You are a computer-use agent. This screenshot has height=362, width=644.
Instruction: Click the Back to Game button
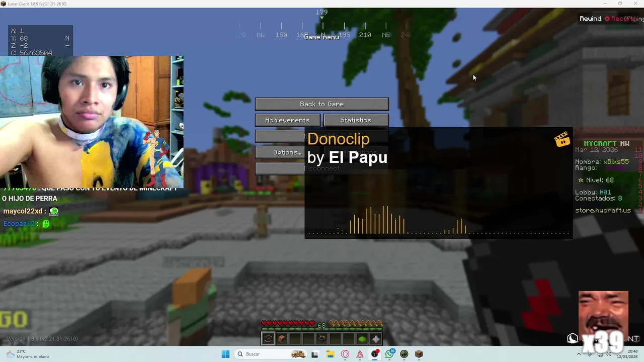[322, 104]
